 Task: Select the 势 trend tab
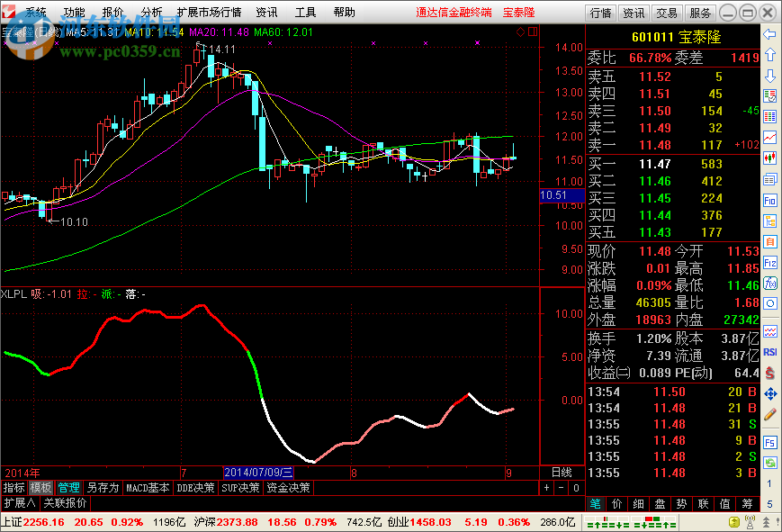coord(681,503)
